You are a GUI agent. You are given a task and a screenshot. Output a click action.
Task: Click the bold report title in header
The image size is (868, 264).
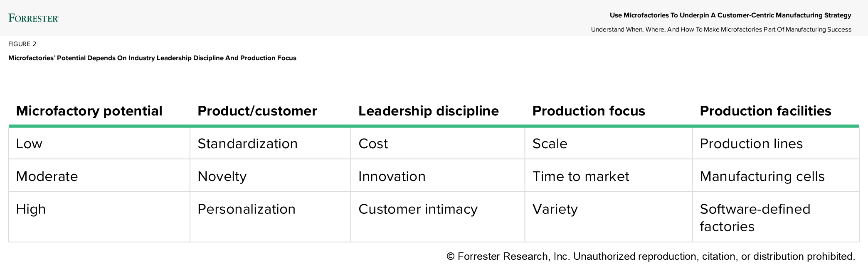point(730,15)
